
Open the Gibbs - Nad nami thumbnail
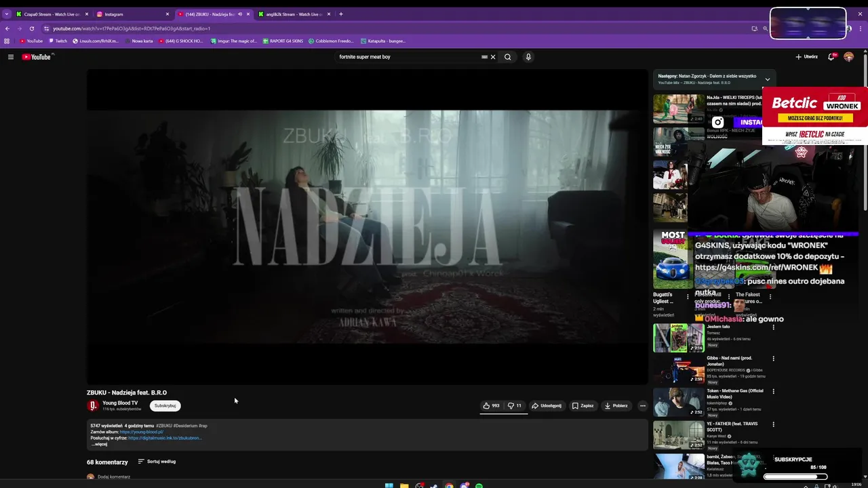click(x=678, y=369)
